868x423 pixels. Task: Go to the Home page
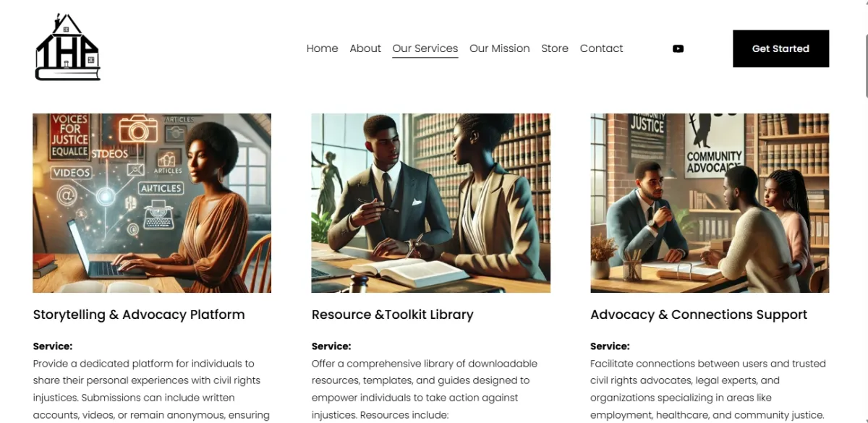click(322, 48)
